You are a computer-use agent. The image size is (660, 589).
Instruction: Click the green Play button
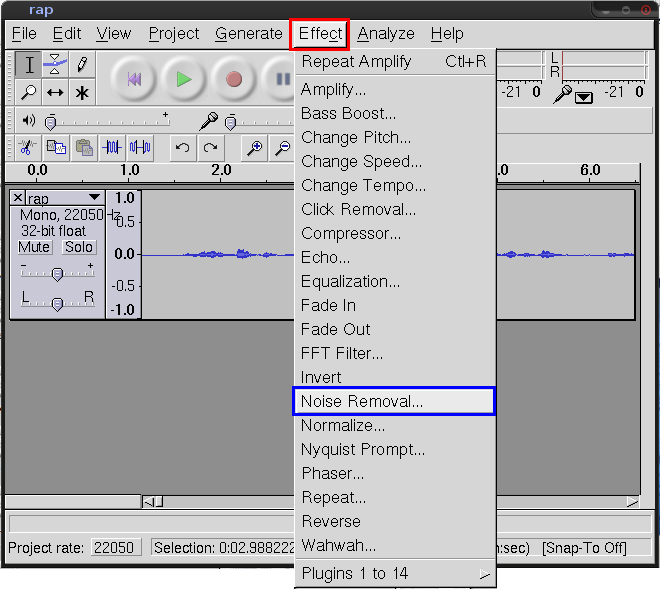[x=184, y=79]
